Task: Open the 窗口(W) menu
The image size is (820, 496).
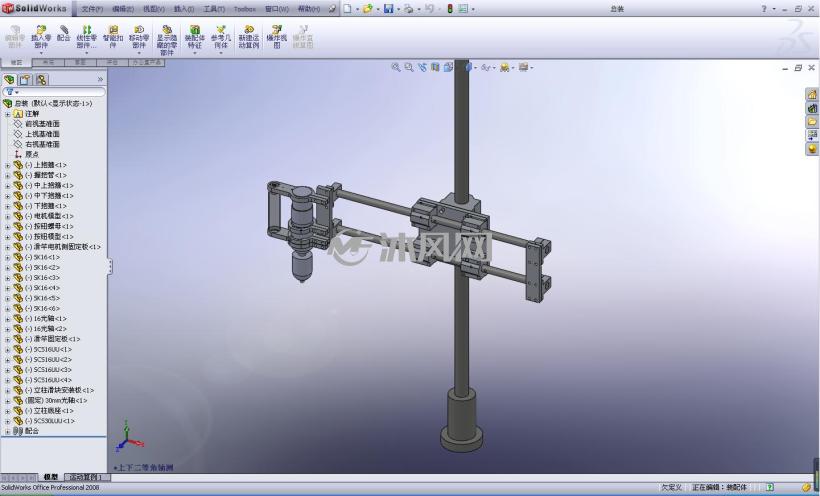Action: pos(277,9)
